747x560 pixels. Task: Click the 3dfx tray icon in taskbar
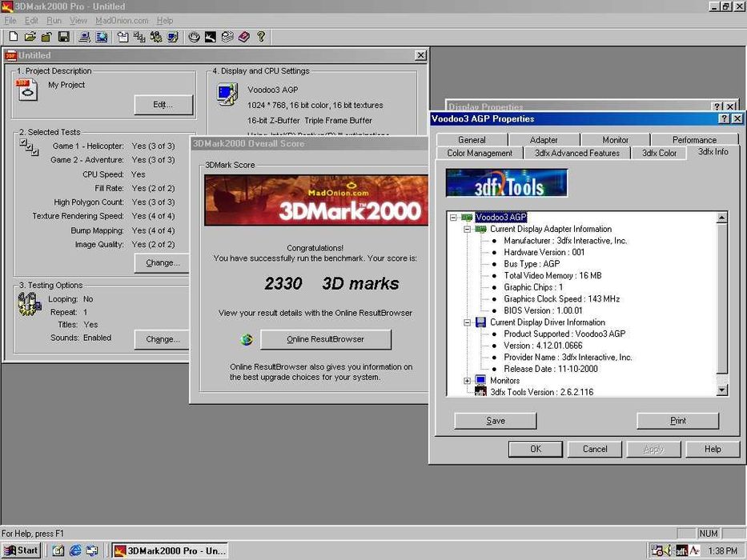pos(681,550)
